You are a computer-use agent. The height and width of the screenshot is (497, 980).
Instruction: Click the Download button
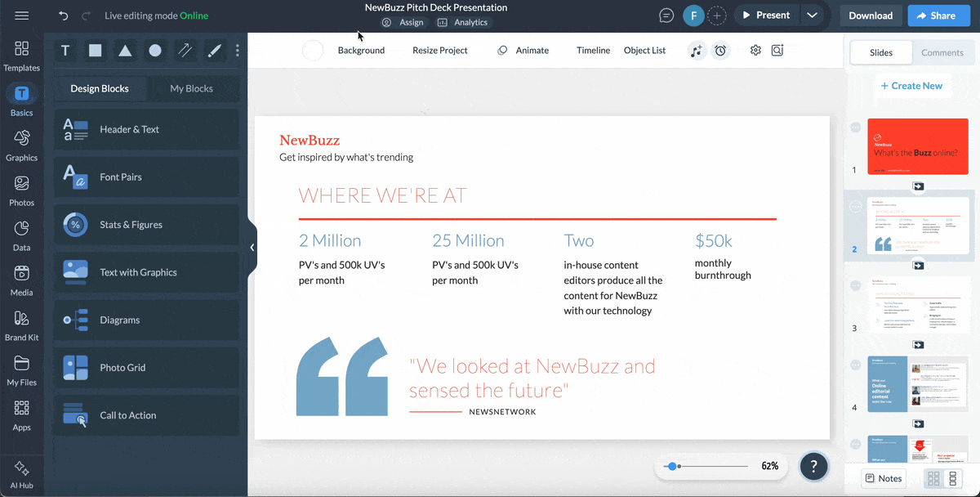[x=870, y=15]
